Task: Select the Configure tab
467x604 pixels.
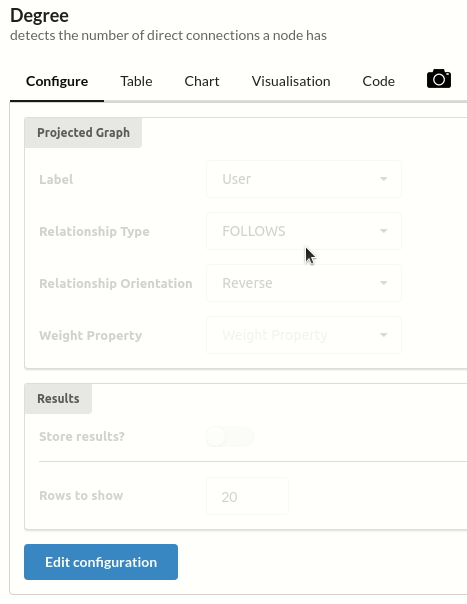Action: coord(57,81)
